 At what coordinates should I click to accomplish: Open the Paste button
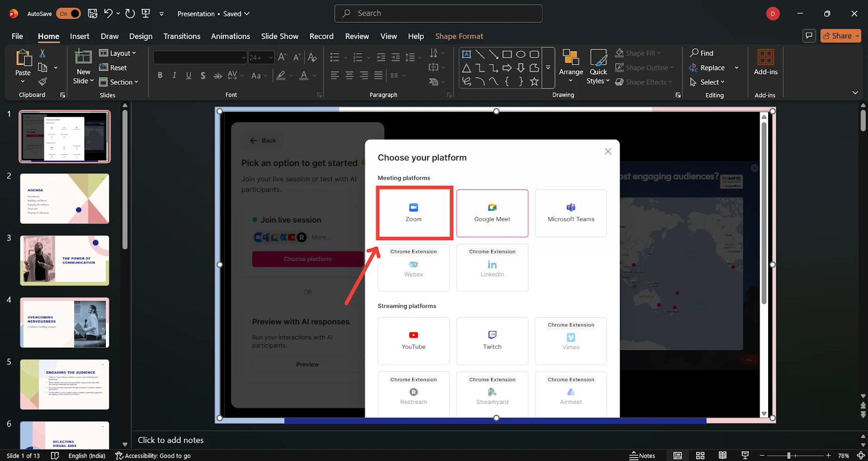point(23,66)
